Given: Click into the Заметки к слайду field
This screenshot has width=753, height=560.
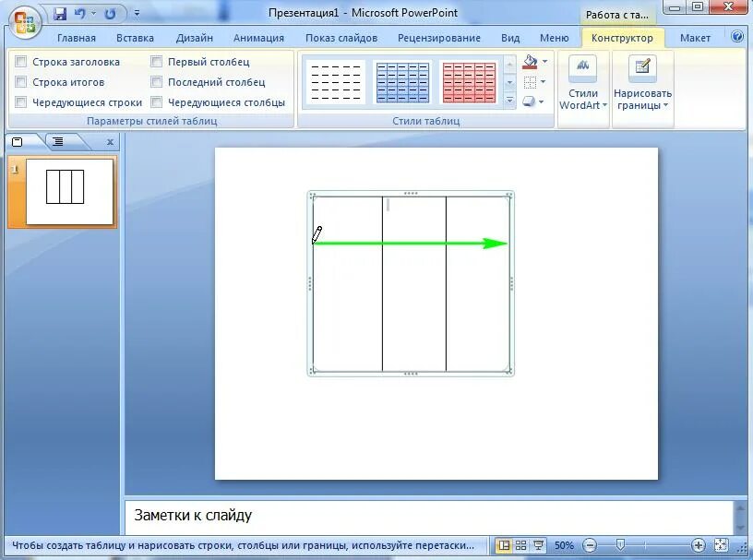Looking at the screenshot, I should (x=429, y=518).
